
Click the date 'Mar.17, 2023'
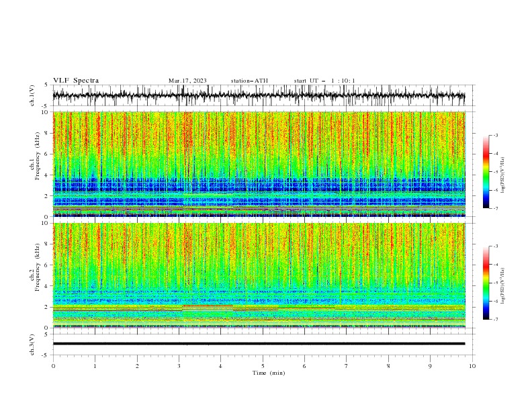[187, 81]
